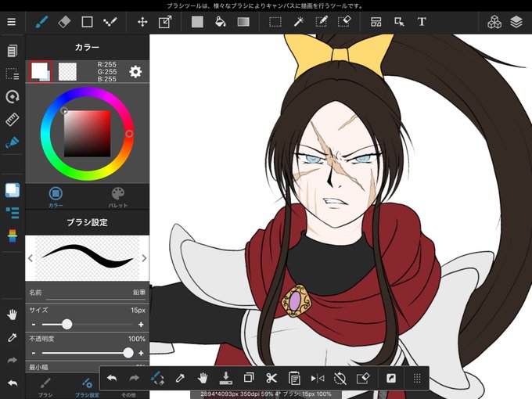Viewport: 532px width, 399px height.
Task: Show next brush with right chevron
Action: 144,258
